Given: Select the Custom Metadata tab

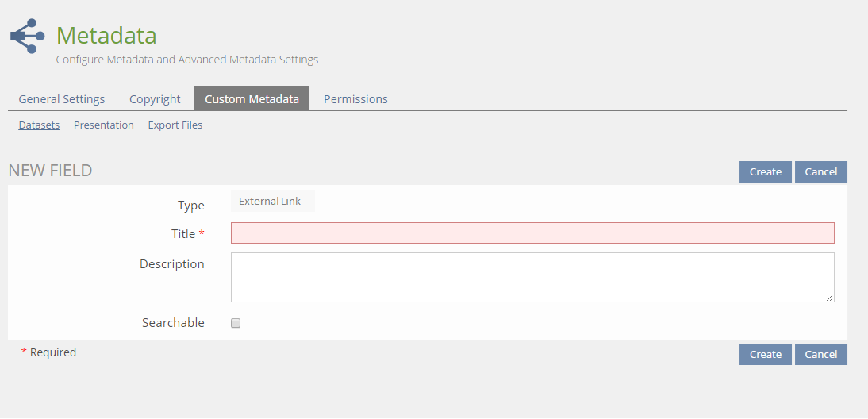Looking at the screenshot, I should 252,99.
